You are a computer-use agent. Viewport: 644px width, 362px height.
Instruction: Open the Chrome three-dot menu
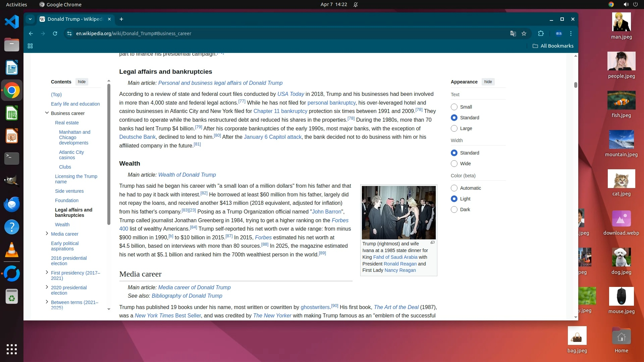tap(571, 34)
